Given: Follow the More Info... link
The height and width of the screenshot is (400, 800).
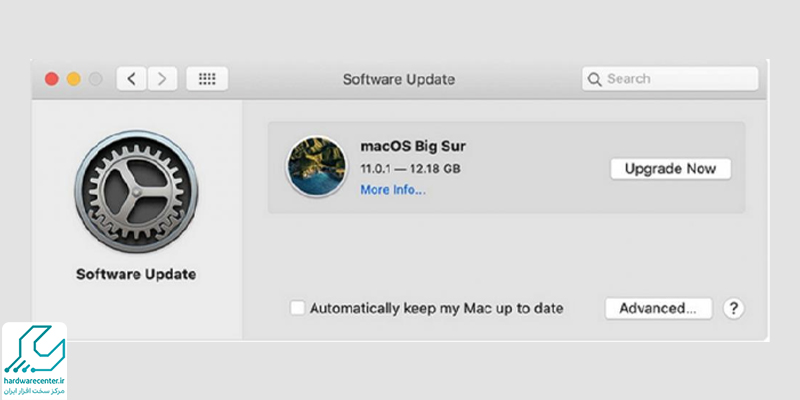Looking at the screenshot, I should click(392, 190).
